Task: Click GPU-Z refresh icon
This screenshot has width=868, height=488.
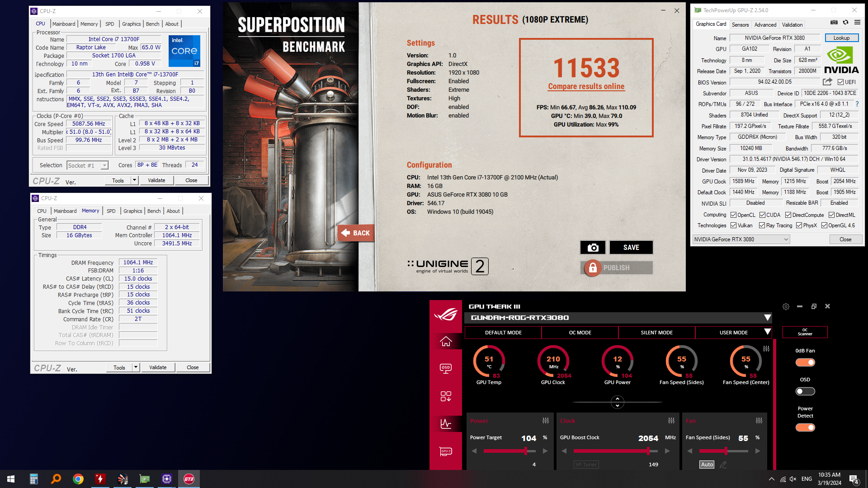Action: click(845, 22)
